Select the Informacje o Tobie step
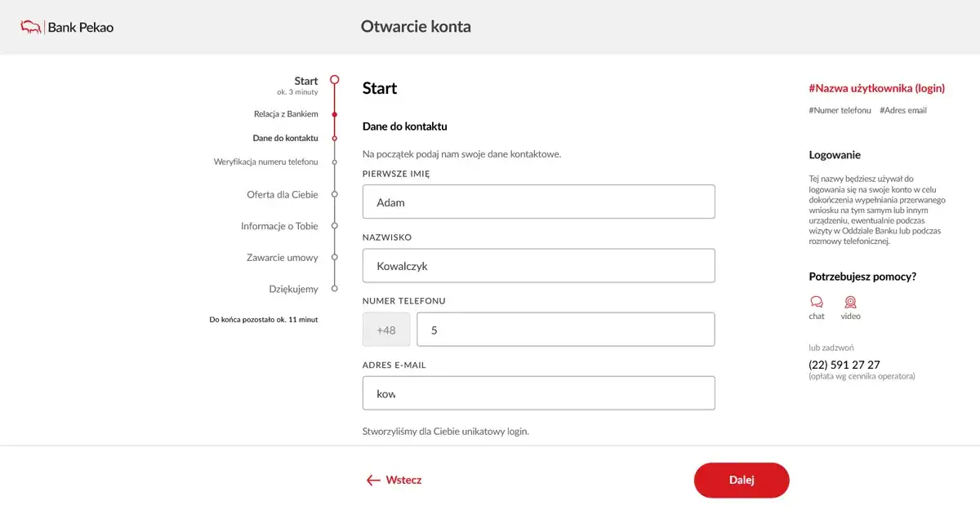Screen dimensions: 980x514 335,226
